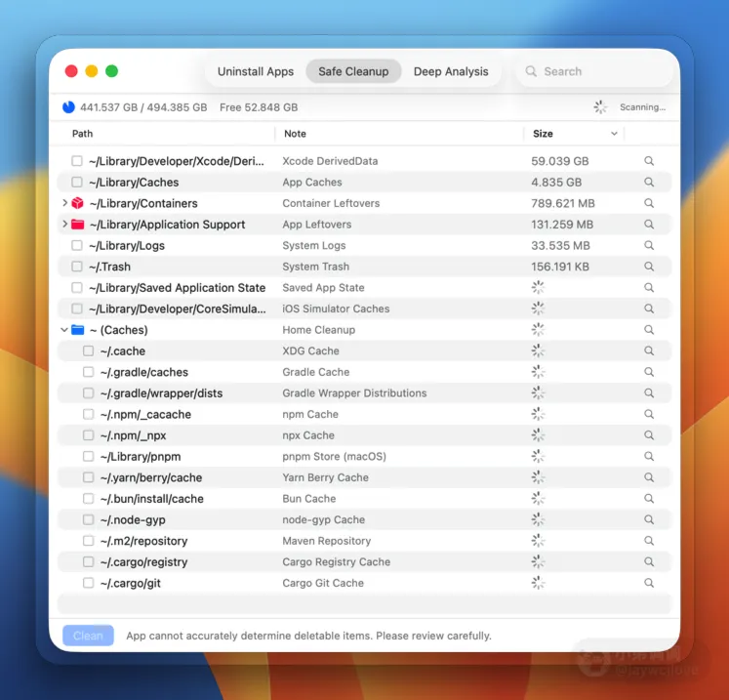Click magnifier for Yarn Berry Cache
The height and width of the screenshot is (700, 729).
[x=649, y=477]
